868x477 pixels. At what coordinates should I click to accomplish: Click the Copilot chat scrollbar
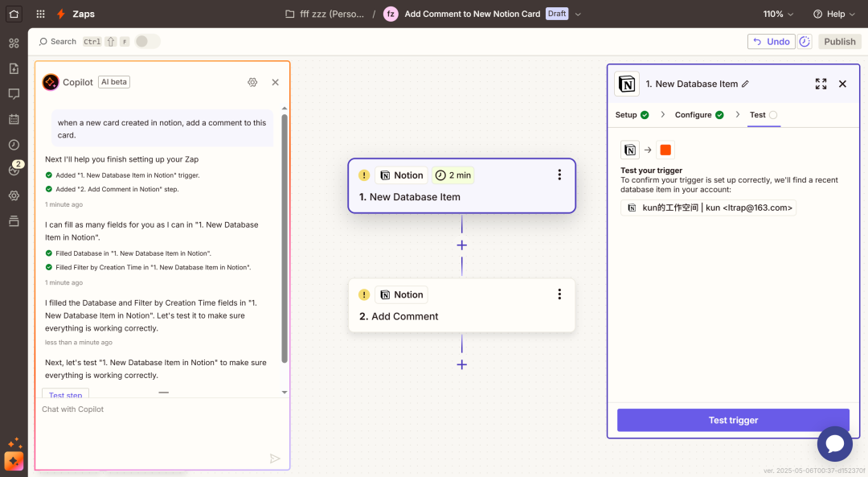pyautogui.click(x=285, y=239)
